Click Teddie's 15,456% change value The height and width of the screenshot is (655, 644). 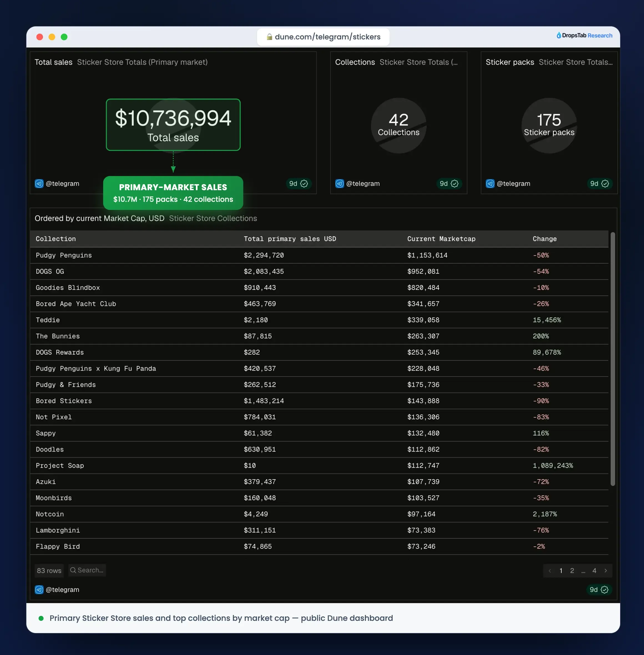tap(547, 320)
